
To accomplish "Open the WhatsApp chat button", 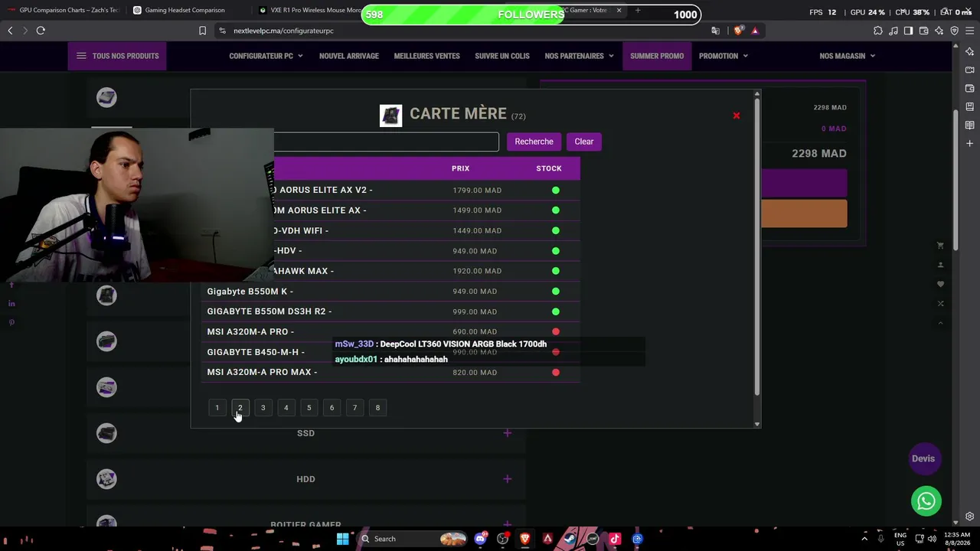I will coord(926,501).
